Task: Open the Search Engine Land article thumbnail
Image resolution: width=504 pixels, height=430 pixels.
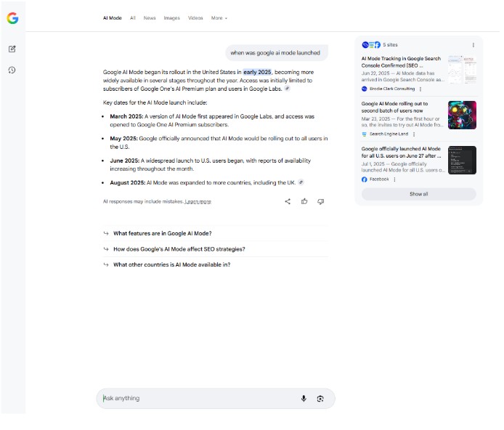Action: click(x=462, y=115)
